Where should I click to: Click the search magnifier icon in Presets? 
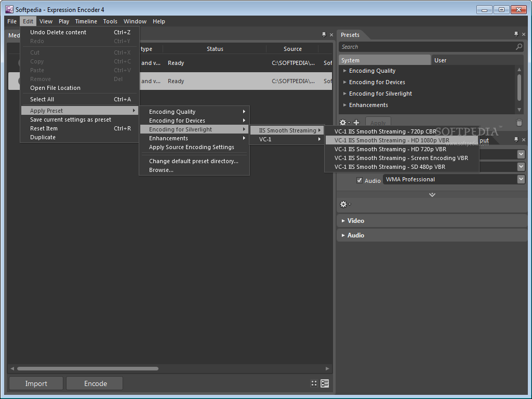tap(519, 47)
